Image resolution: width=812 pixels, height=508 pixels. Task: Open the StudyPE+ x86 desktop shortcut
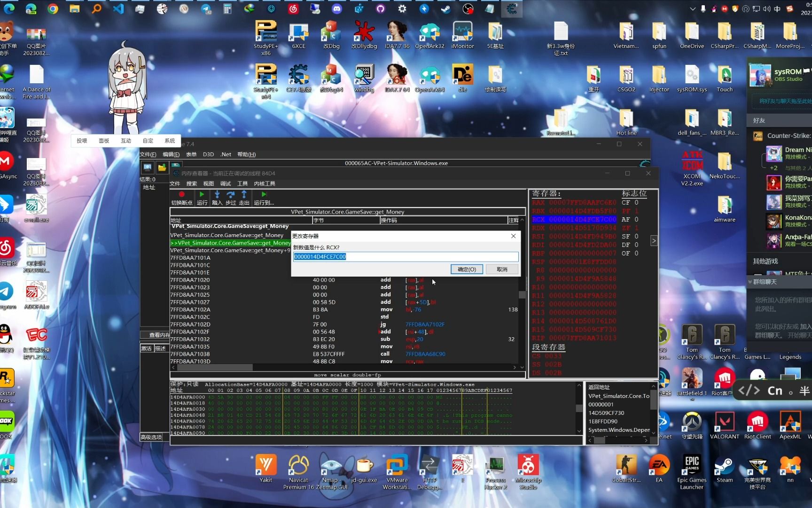tap(266, 38)
